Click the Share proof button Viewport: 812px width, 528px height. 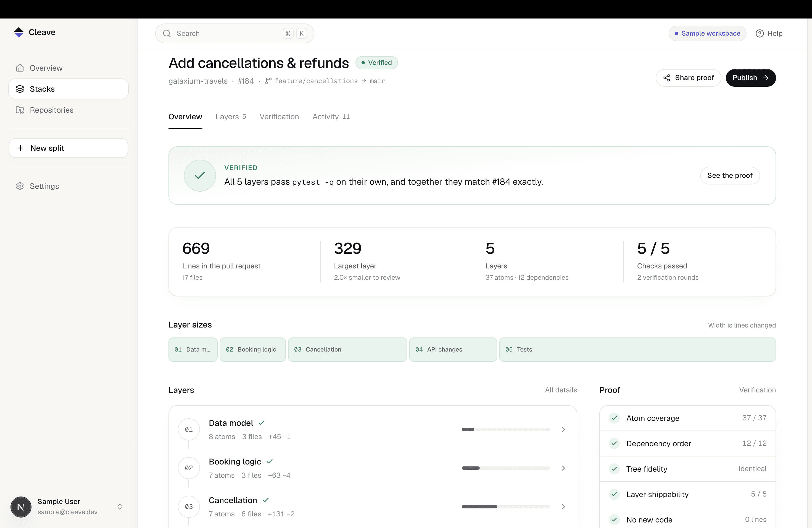point(688,78)
